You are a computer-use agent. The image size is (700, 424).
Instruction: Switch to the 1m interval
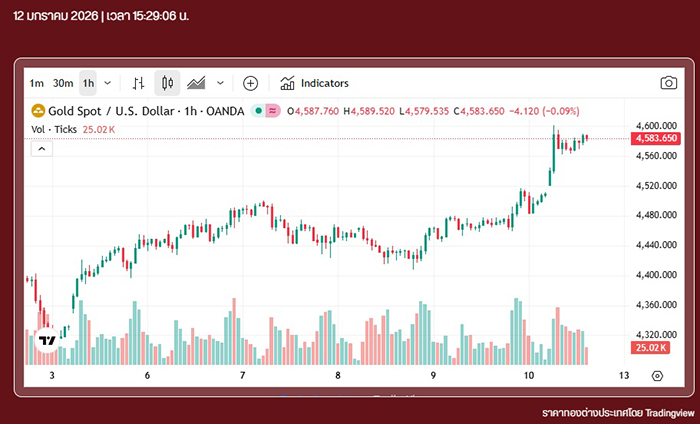[36, 83]
